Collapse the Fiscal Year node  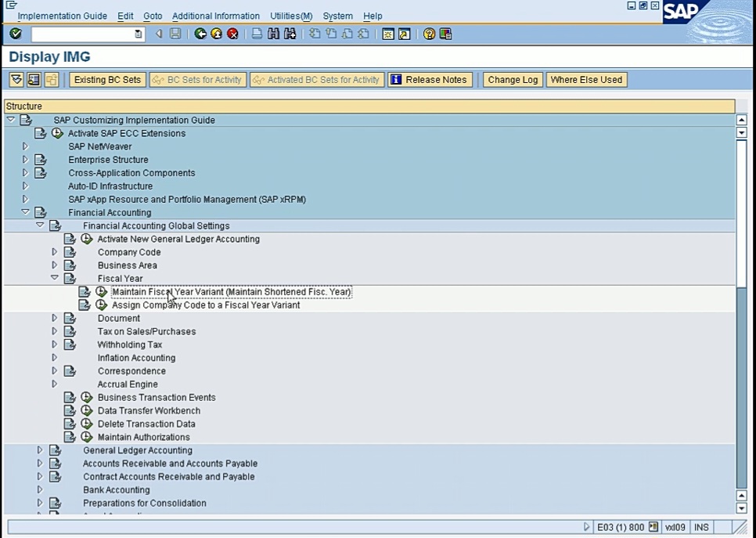click(55, 278)
